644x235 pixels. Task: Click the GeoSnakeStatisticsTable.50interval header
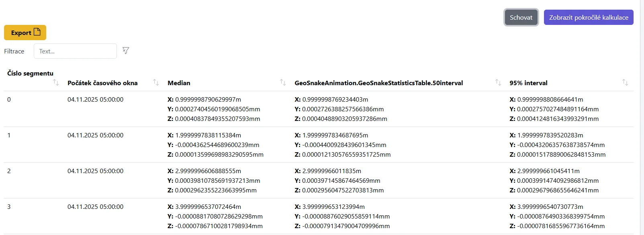378,83
